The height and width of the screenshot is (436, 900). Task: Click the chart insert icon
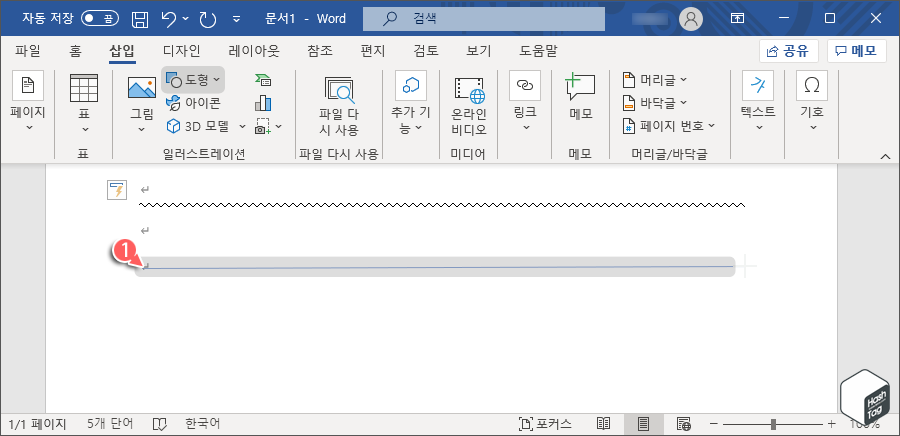263,103
